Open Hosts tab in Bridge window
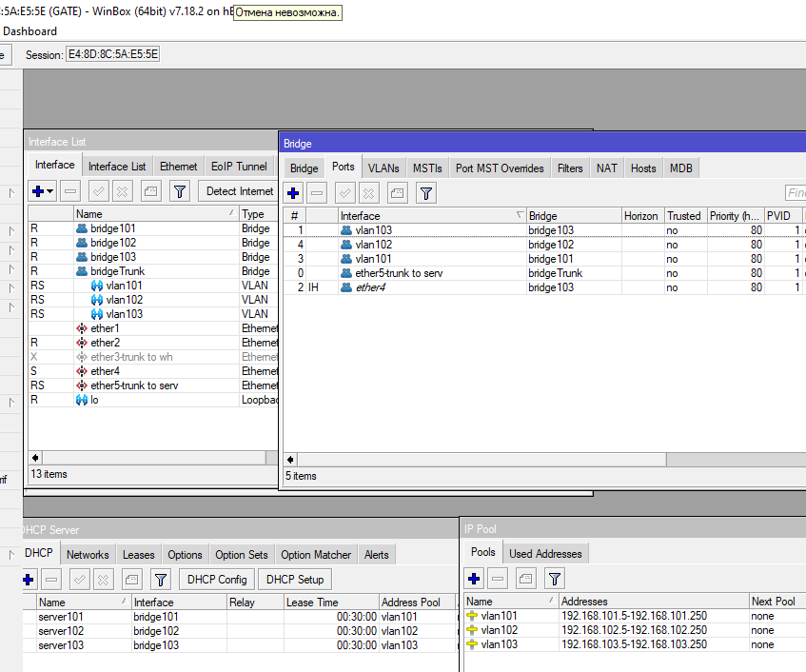806x672 pixels. (643, 168)
